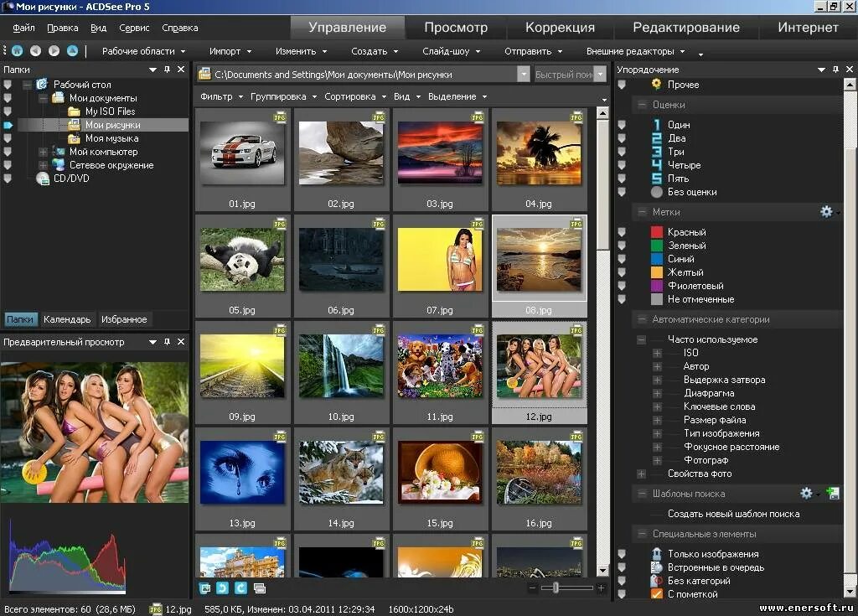Screen dimensions: 858x616
Task: Open the Сортировка dropdown
Action: [355, 96]
